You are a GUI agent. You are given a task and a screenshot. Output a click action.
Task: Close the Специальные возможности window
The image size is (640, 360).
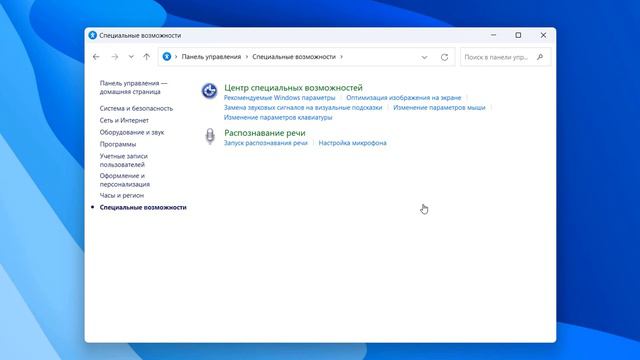(x=543, y=35)
